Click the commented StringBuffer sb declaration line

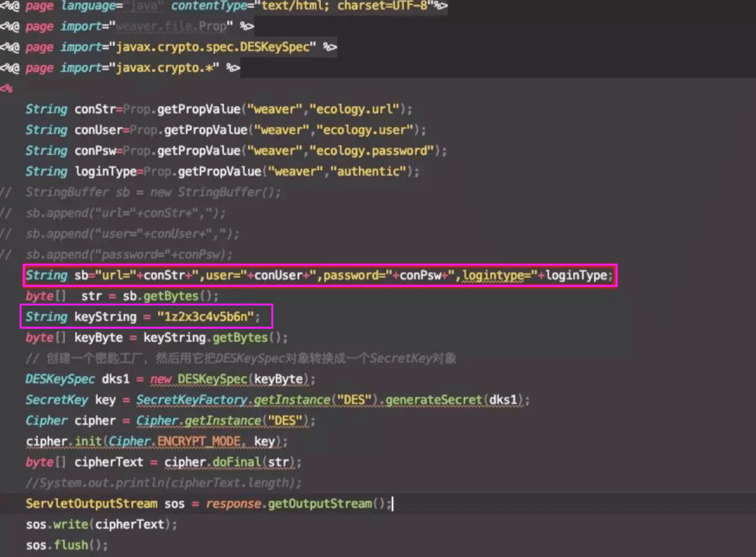153,193
